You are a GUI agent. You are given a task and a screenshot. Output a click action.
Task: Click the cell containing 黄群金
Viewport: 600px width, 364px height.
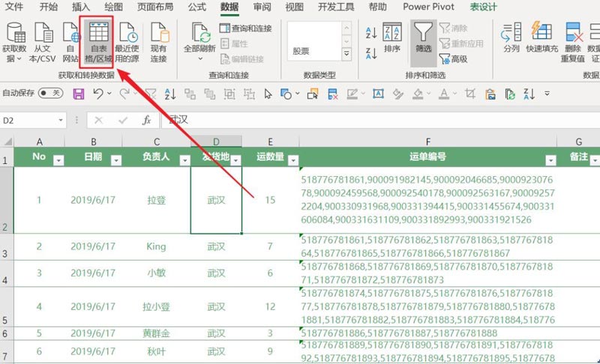click(157, 333)
